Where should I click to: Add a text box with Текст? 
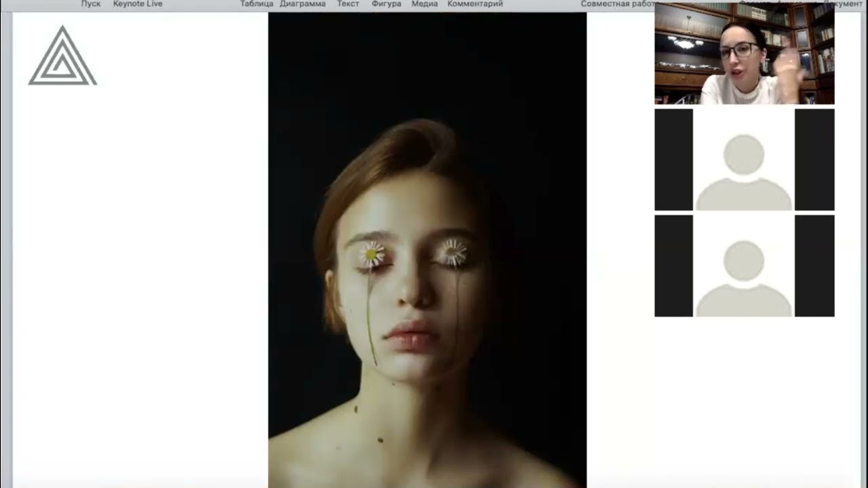[x=348, y=4]
